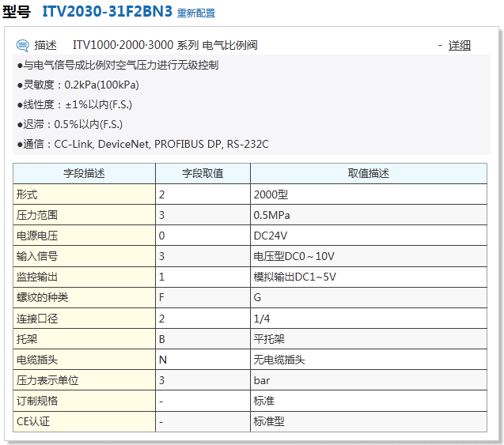Click the 与电气信号成比例 bullet line
Image resolution: width=504 pixels, height=445 pixels.
coord(118,65)
